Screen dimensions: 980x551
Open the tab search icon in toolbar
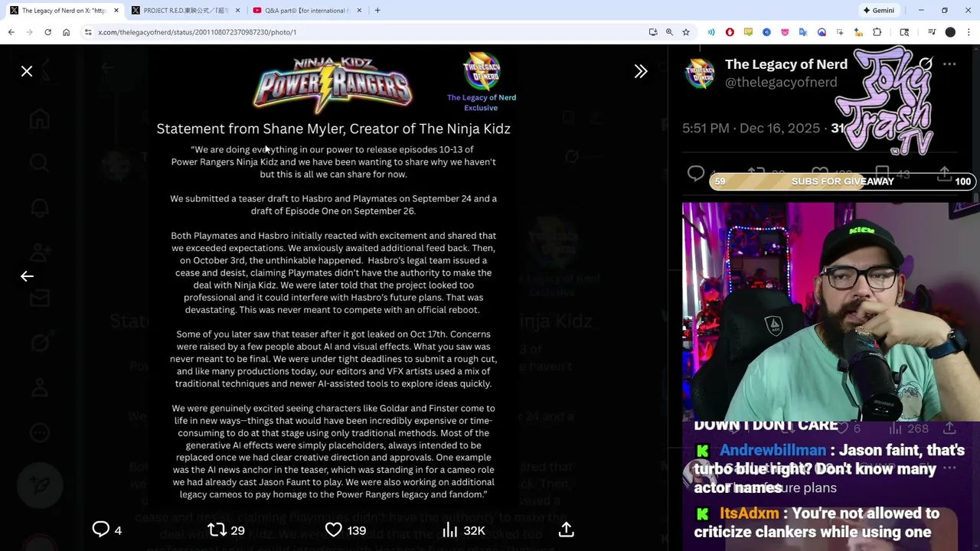(x=904, y=32)
